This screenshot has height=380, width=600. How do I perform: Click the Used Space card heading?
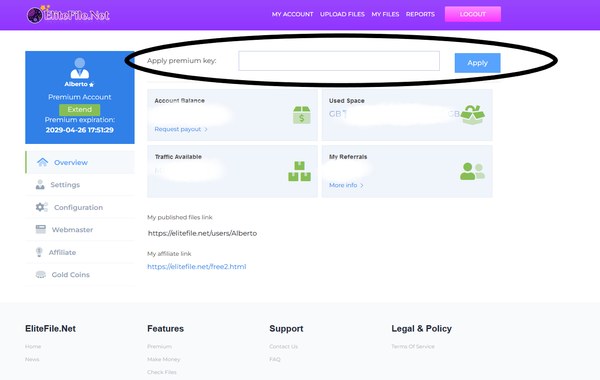point(347,101)
